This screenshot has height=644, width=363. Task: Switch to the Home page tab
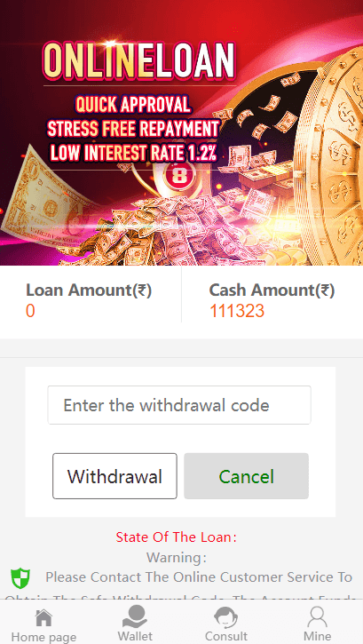pos(43,637)
